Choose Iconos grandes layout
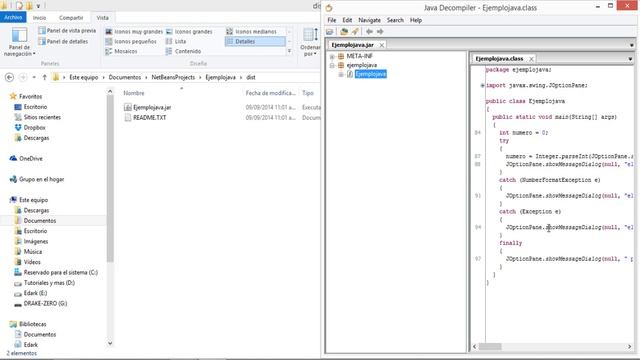 coord(189,31)
